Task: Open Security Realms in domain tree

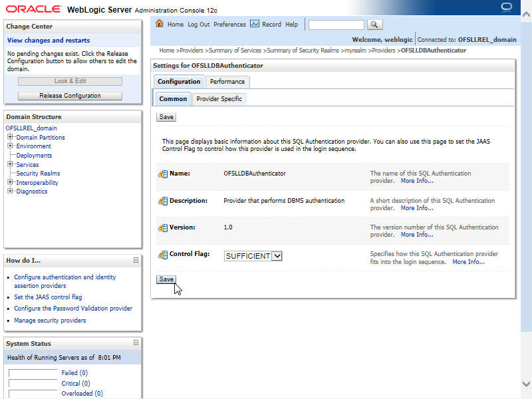Action: (x=39, y=174)
